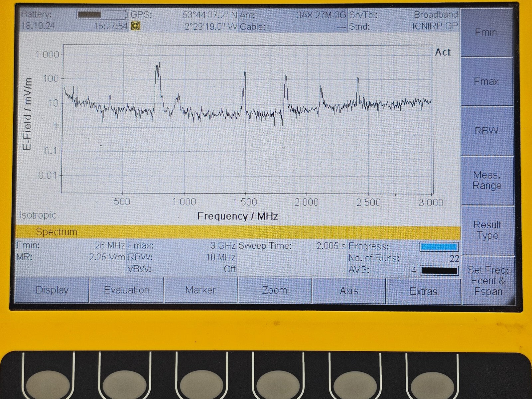This screenshot has width=532, height=399.
Task: Open the Evaluation menu
Action: click(x=127, y=290)
